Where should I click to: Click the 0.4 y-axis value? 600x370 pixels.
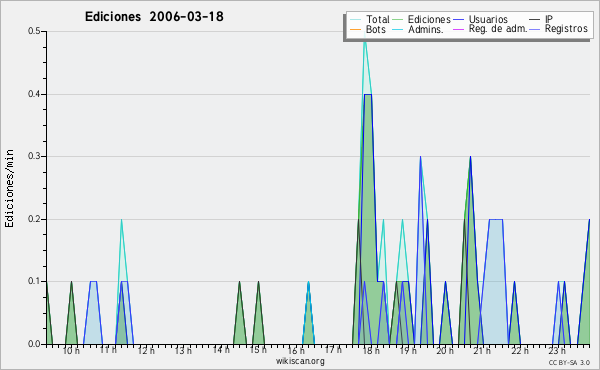34,94
